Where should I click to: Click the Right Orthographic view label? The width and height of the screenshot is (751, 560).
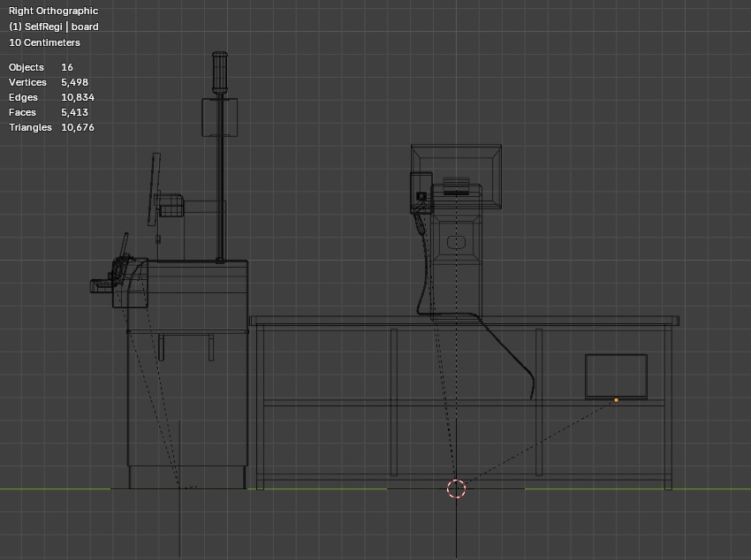tap(51, 11)
